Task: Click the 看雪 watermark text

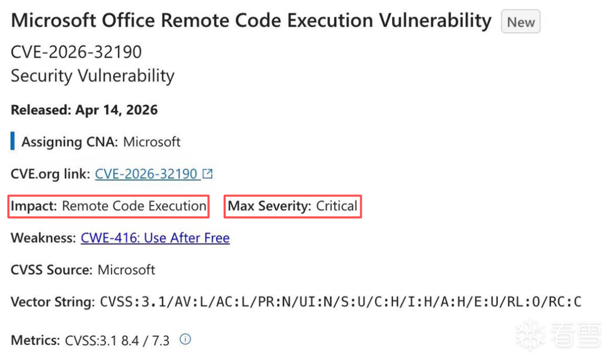Action: pos(576,335)
